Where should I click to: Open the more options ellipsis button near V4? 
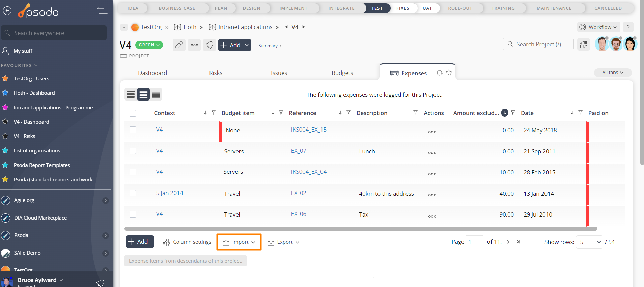pyautogui.click(x=194, y=45)
